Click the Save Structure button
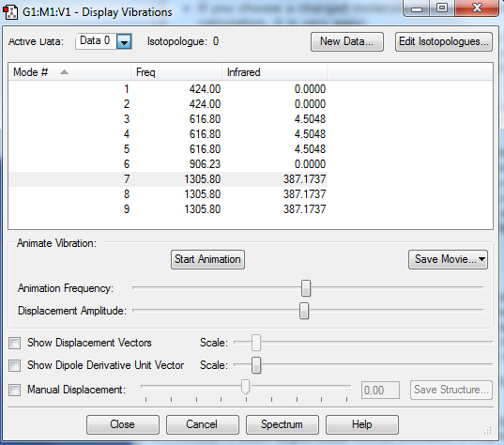This screenshot has height=445, width=504. (x=451, y=390)
